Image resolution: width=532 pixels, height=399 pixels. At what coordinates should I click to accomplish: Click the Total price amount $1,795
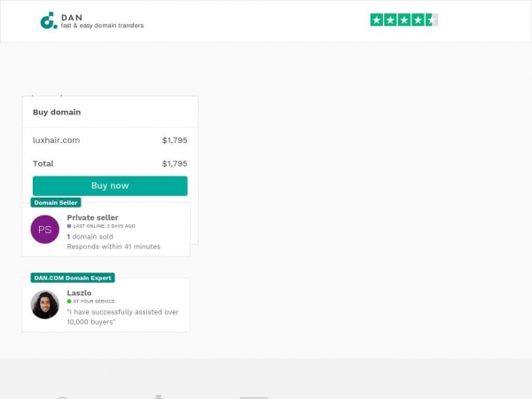pos(175,163)
